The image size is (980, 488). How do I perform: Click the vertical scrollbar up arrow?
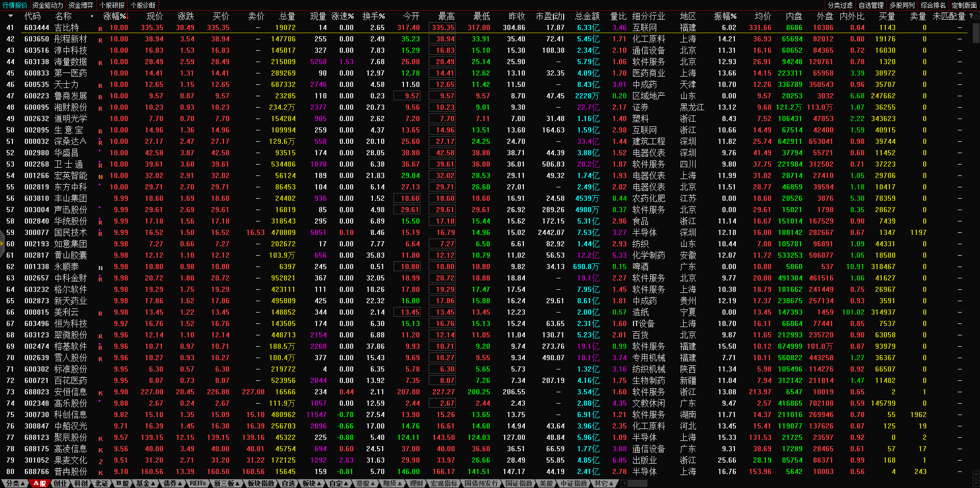pos(975,16)
